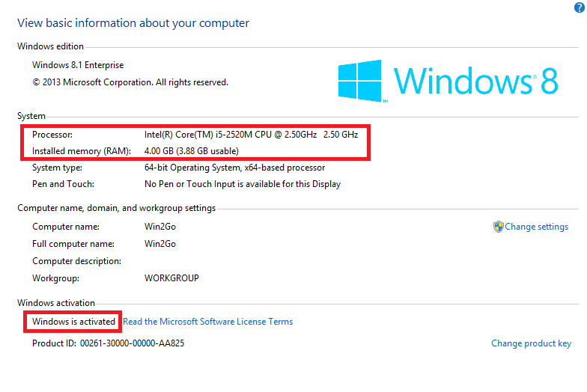Image resolution: width=587 pixels, height=392 pixels.
Task: Select the 'Win2Go' value beside Computer name
Action: (x=160, y=227)
